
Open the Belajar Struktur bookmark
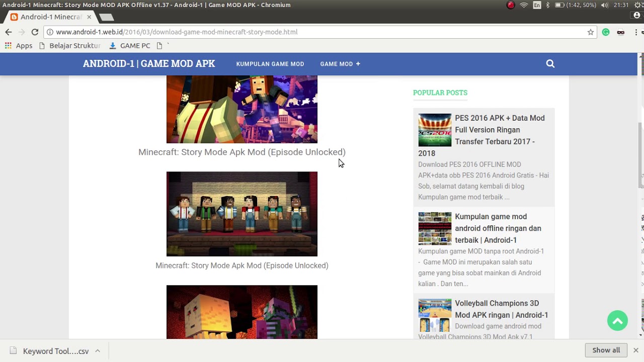[x=70, y=45]
